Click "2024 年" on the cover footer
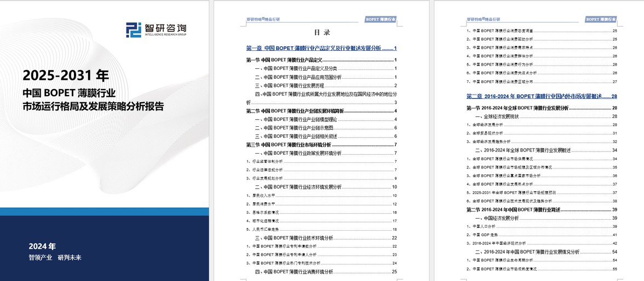644x281 pixels. 42,247
